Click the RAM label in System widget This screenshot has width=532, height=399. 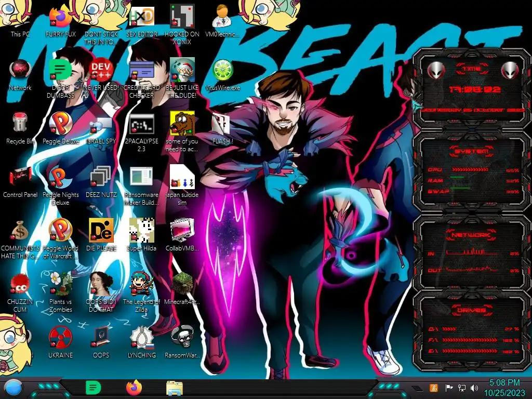(435, 180)
